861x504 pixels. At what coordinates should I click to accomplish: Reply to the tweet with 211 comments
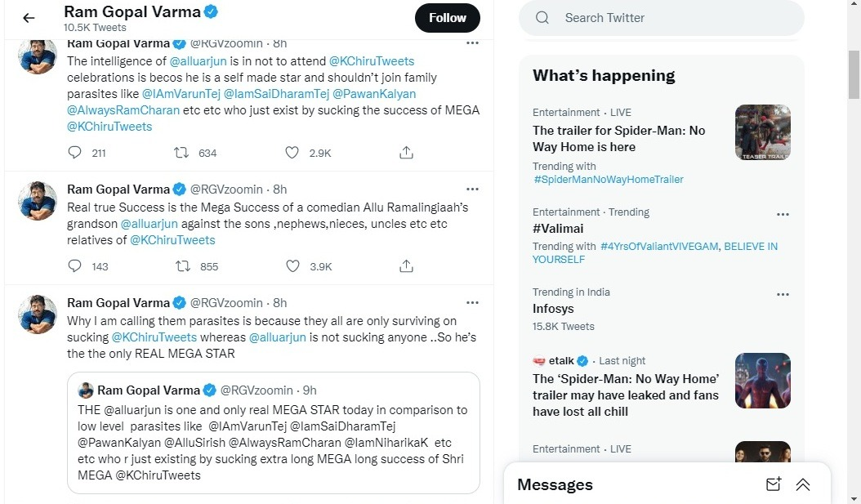(75, 153)
